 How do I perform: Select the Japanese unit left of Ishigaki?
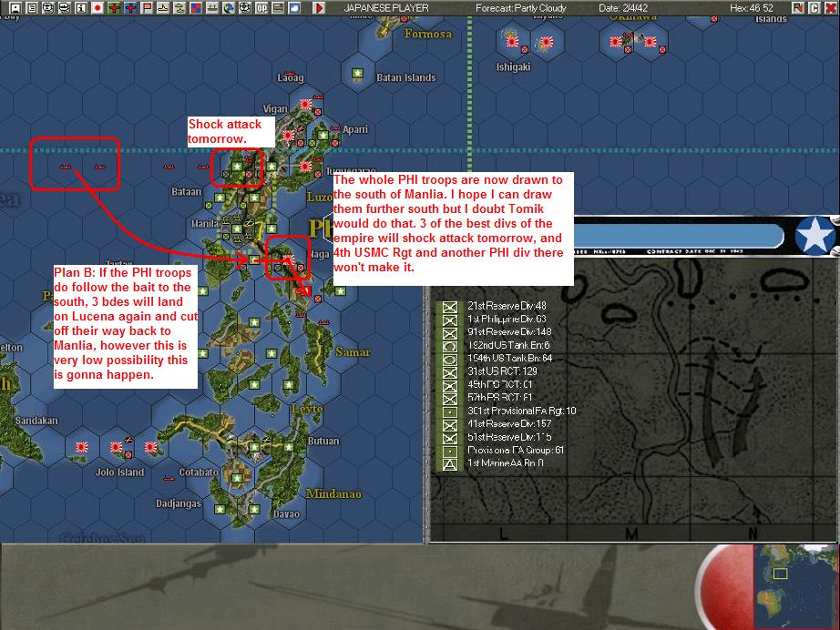(512, 41)
